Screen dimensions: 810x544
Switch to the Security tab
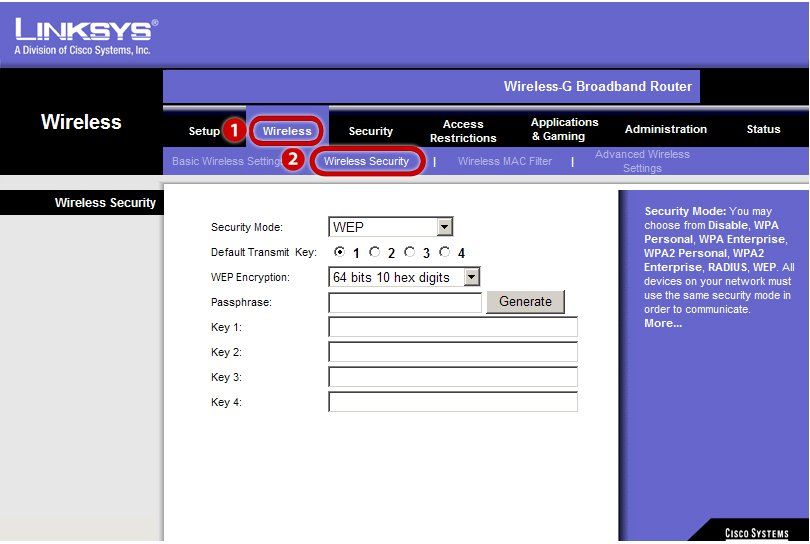click(370, 131)
